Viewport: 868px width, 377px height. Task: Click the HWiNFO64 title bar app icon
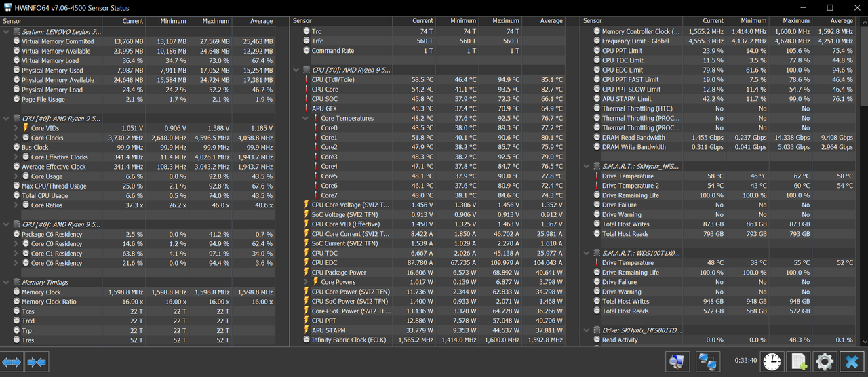8,8
